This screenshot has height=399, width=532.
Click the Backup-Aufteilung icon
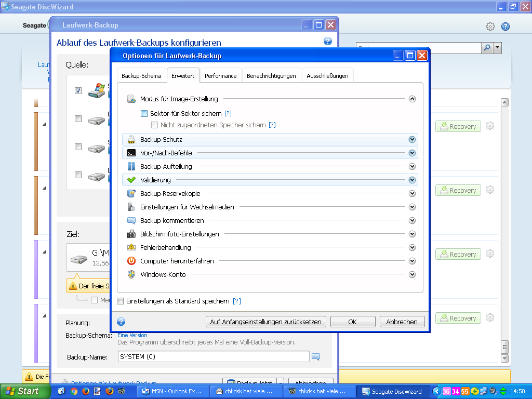click(131, 167)
